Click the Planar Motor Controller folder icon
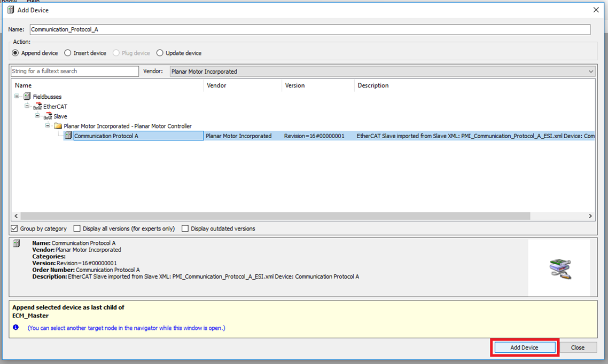Image resolution: width=608 pixels, height=364 pixels. (x=58, y=126)
